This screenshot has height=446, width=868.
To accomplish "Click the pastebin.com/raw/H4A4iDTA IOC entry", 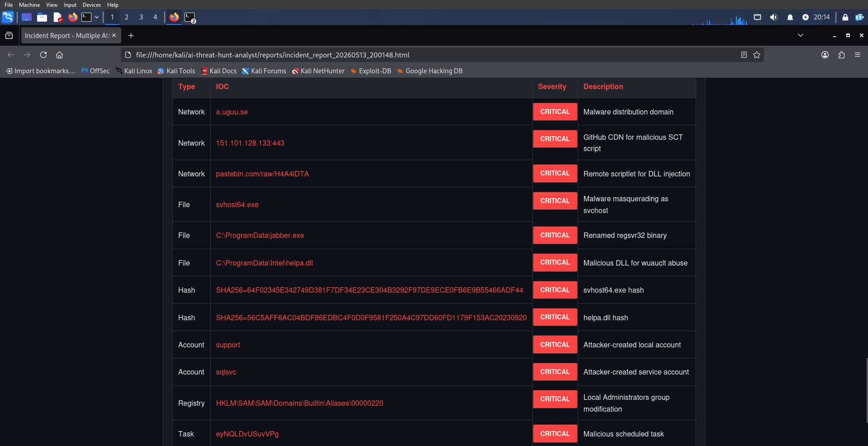I will click(x=262, y=174).
